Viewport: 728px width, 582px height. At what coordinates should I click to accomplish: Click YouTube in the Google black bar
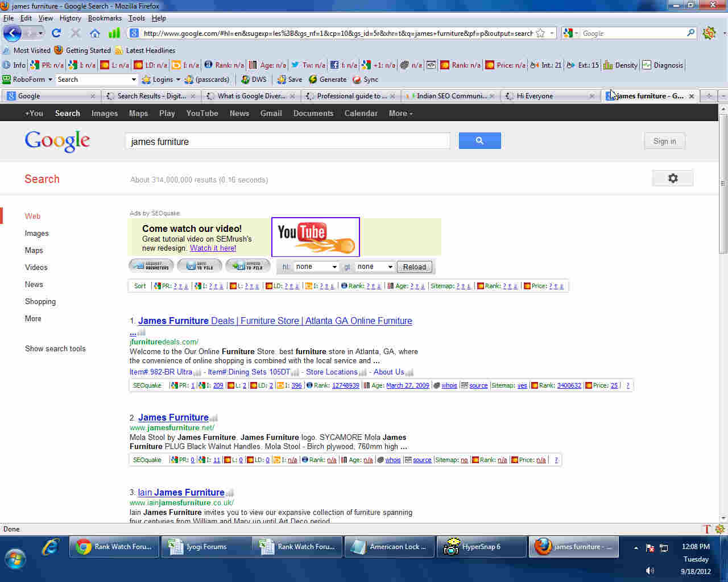202,113
